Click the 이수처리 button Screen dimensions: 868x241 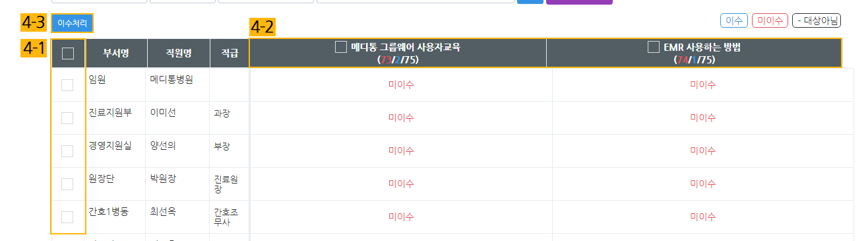tap(72, 23)
